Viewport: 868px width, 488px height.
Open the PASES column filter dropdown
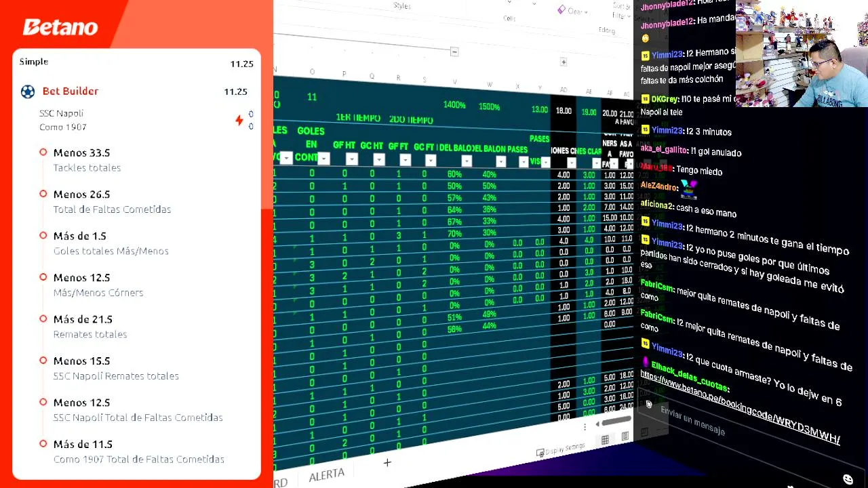tap(524, 162)
